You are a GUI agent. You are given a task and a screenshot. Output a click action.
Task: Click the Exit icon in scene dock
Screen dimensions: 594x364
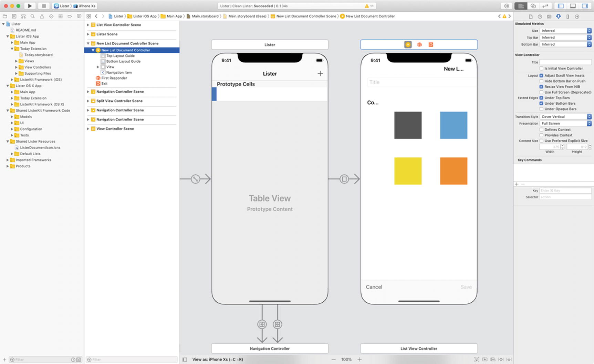click(x=430, y=44)
